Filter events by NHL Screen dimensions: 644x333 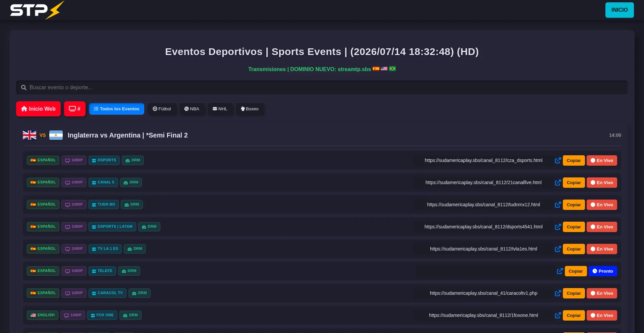tap(220, 109)
